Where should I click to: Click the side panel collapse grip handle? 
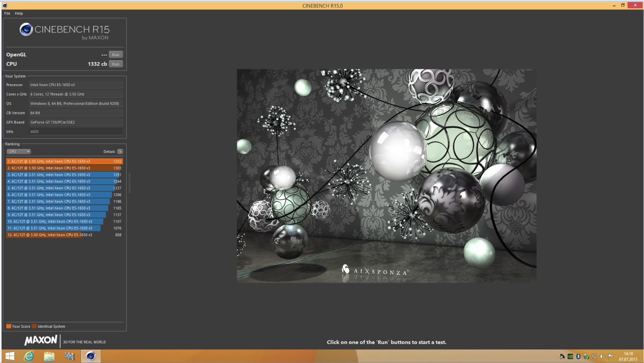click(129, 183)
